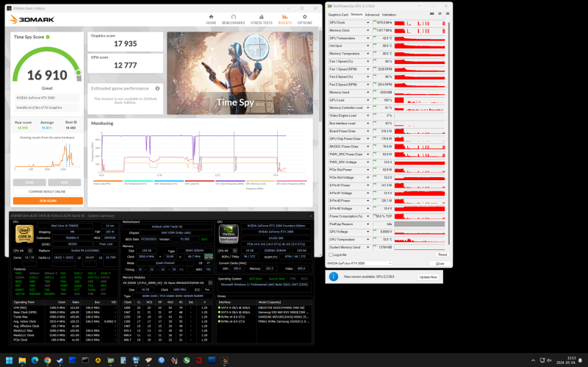This screenshot has height=367, width=588.
Task: Open the Windows Start menu
Action: click(9, 360)
